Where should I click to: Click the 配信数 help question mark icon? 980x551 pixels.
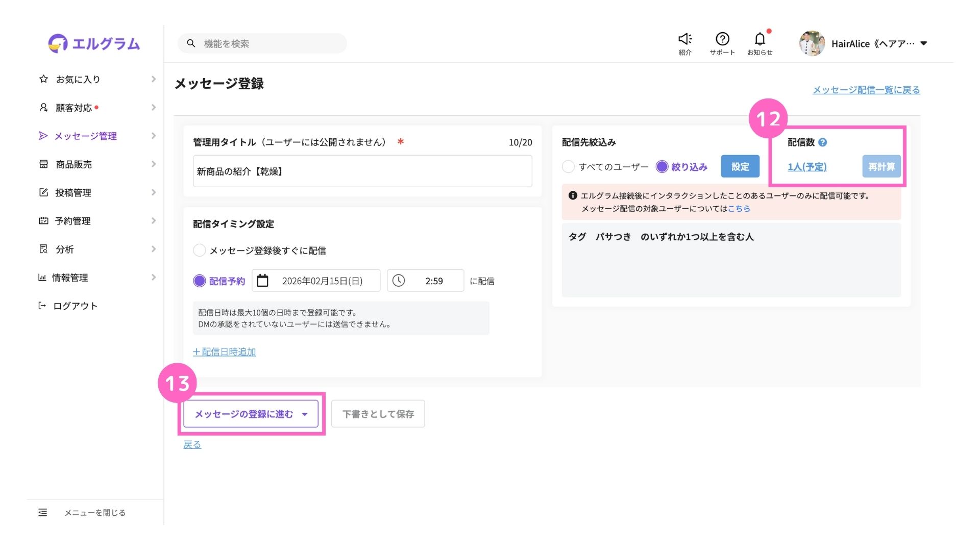822,142
